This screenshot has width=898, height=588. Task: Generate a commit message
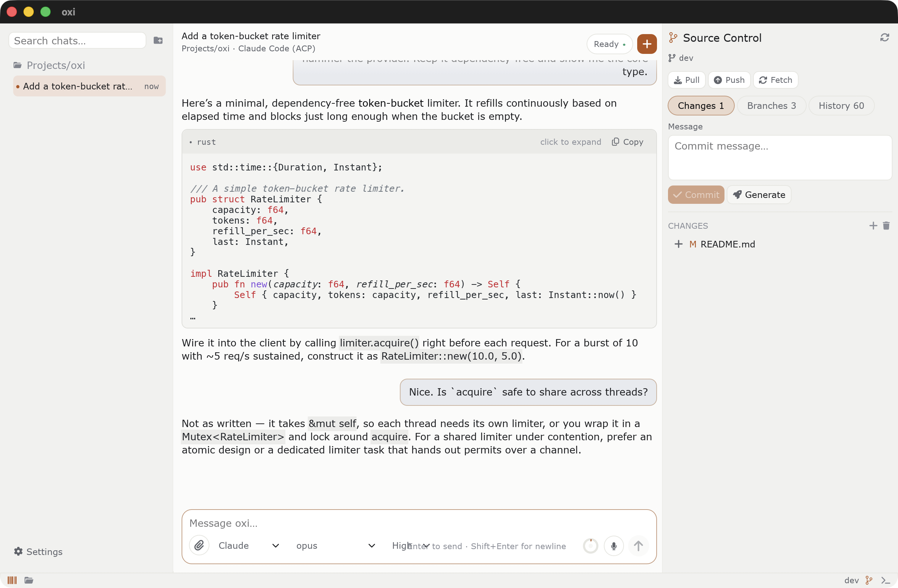(x=759, y=195)
